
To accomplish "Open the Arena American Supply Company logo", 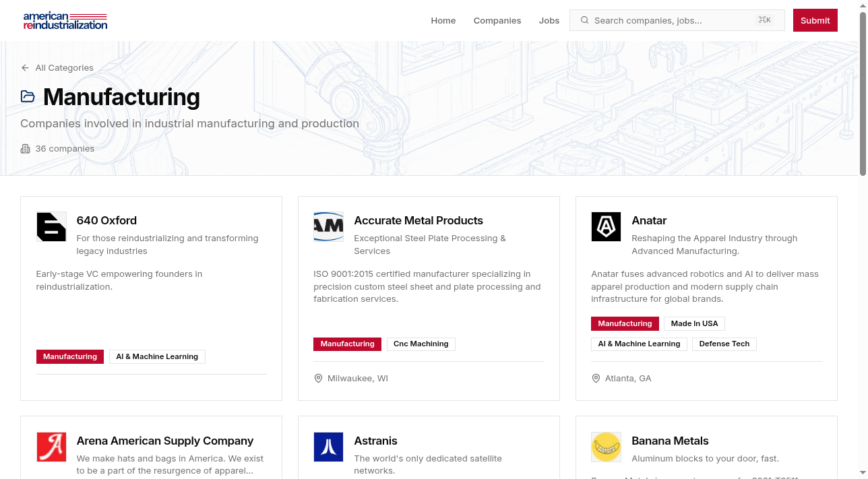I will point(51,447).
